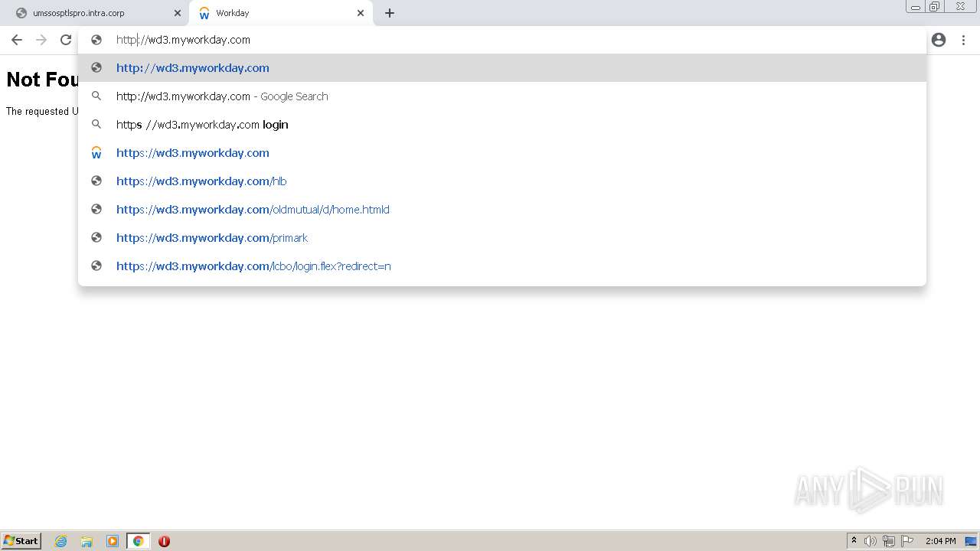
Task: Click the magnifier icon beside the Google Search suggestion
Action: 96,96
